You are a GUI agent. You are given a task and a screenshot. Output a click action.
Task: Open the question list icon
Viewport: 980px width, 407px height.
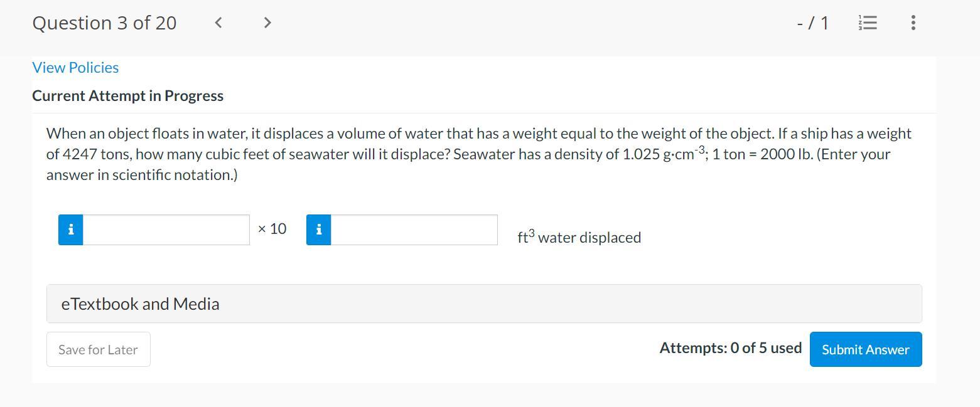tap(868, 23)
